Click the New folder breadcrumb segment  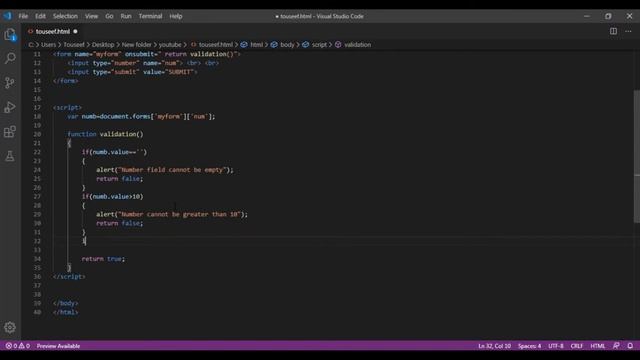[136, 45]
